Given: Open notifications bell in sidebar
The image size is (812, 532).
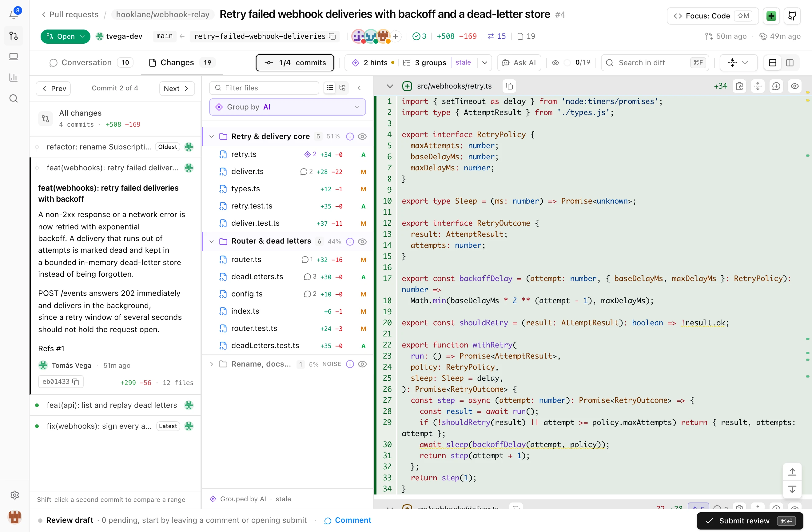Looking at the screenshot, I should pyautogui.click(x=14, y=14).
